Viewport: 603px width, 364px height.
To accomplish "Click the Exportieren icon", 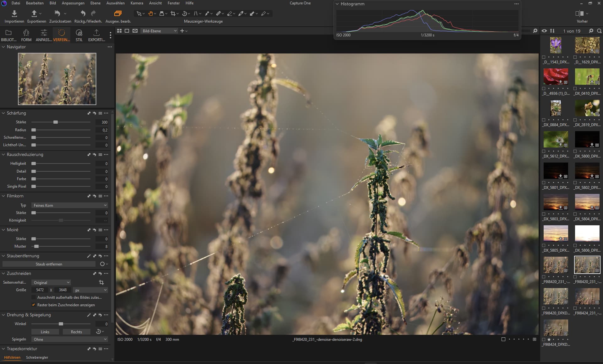I will pyautogui.click(x=34, y=13).
